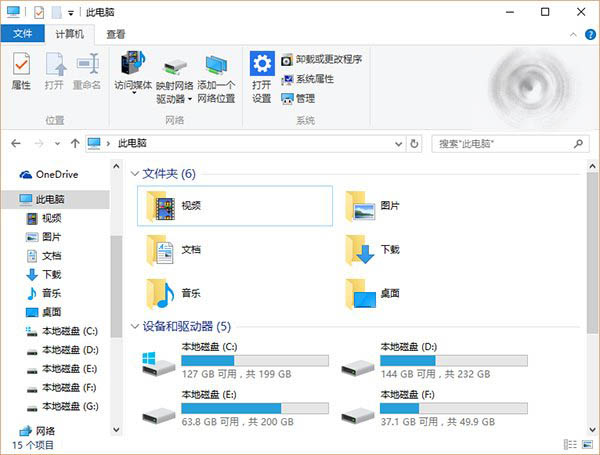Screen dimensions: 600x455
Task: Open the recent locations dropdown arrow
Action: (57, 144)
